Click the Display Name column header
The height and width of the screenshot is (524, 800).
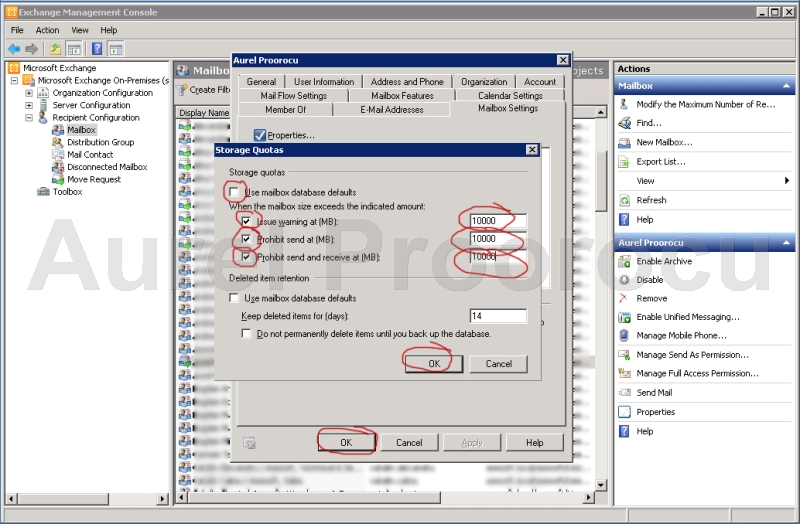coord(204,113)
